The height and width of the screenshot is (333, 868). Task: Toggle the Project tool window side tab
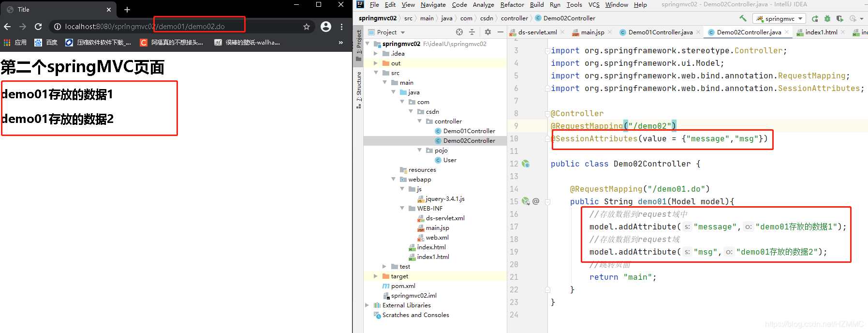coord(359,45)
